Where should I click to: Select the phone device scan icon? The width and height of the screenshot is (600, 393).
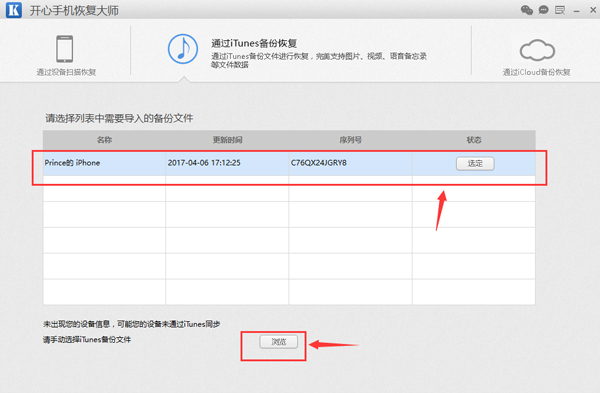tap(65, 49)
